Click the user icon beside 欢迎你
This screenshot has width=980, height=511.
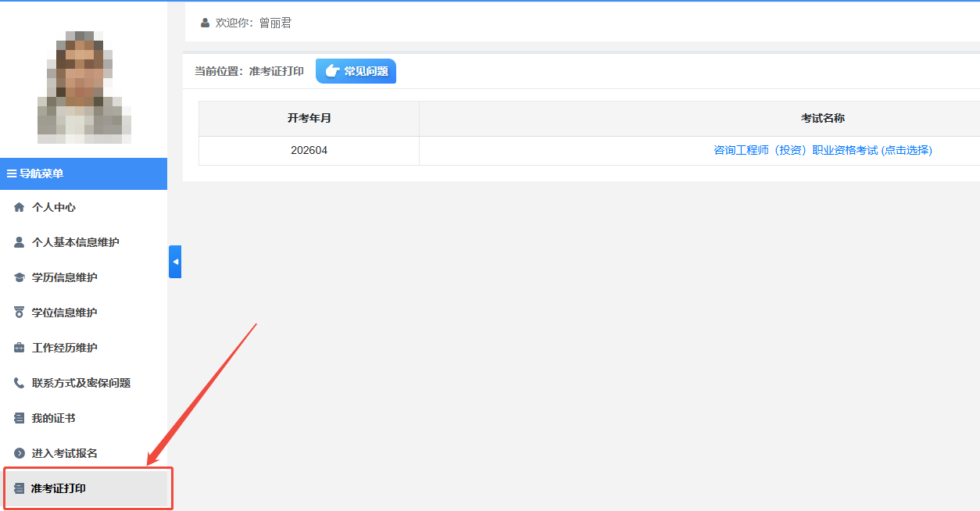point(205,23)
